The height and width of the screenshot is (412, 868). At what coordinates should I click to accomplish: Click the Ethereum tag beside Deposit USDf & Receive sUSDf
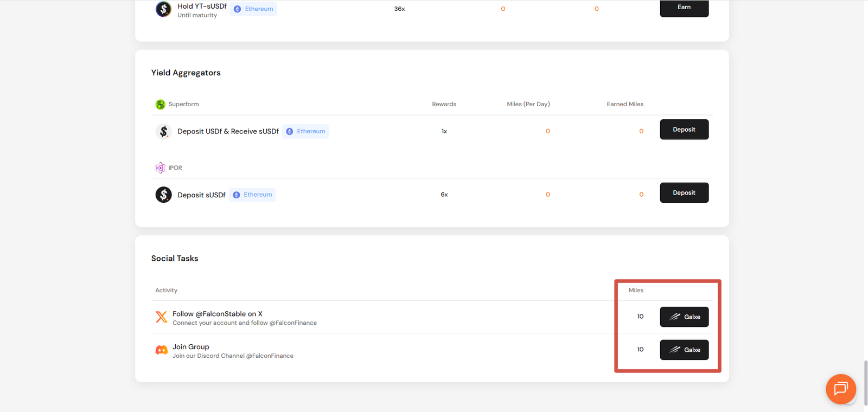point(305,131)
